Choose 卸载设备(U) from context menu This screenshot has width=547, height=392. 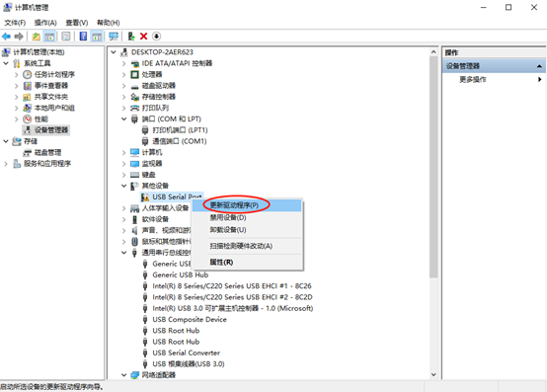(x=247, y=230)
